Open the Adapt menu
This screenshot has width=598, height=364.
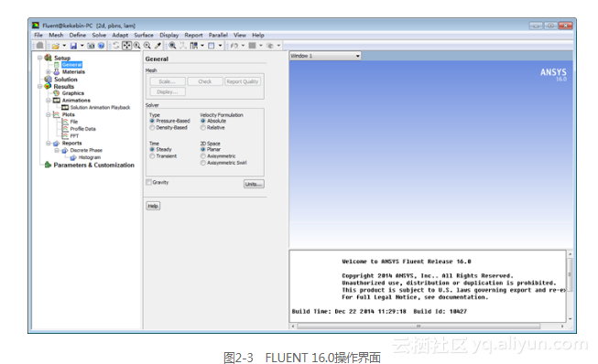click(x=120, y=35)
